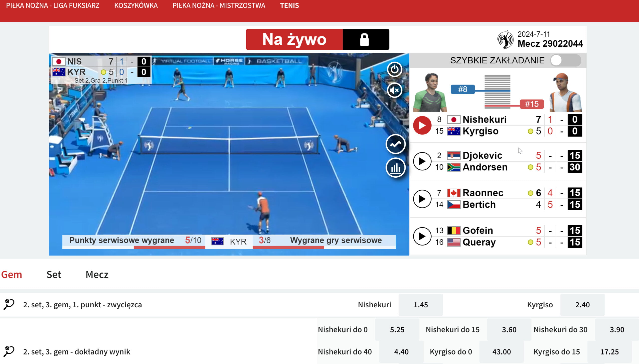The width and height of the screenshot is (639, 364).
Task: Switch to the Mecz tab
Action: [x=97, y=274]
